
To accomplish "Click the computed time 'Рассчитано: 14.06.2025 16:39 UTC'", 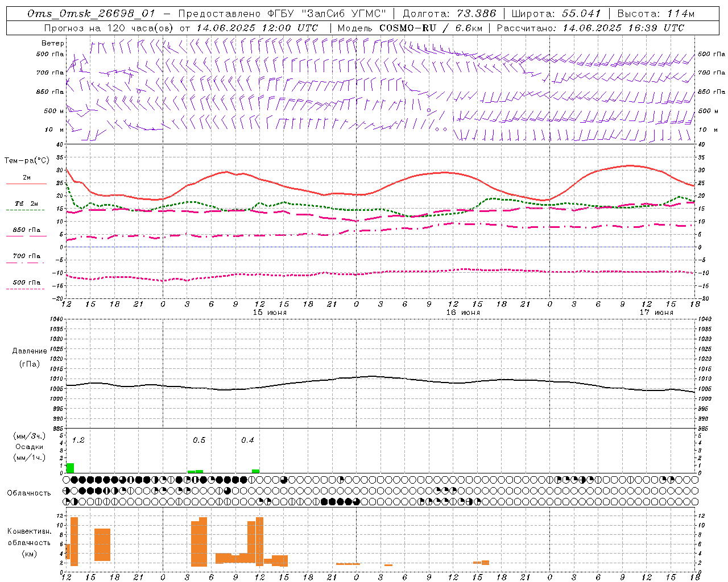I will [590, 28].
